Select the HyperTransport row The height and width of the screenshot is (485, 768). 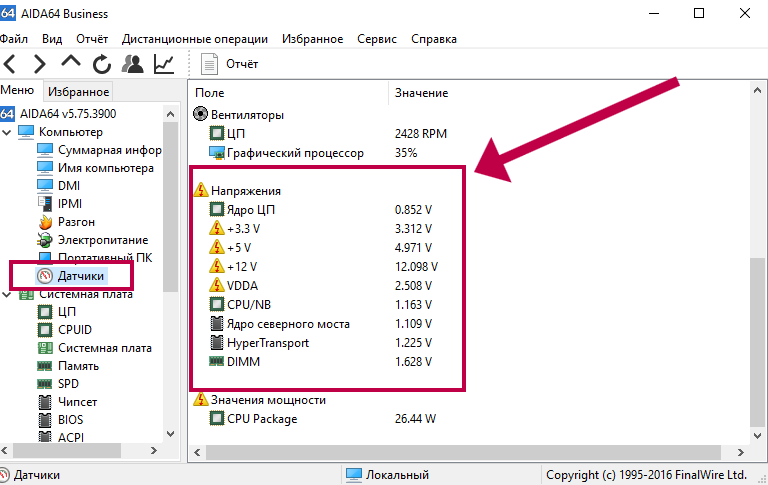click(x=320, y=342)
